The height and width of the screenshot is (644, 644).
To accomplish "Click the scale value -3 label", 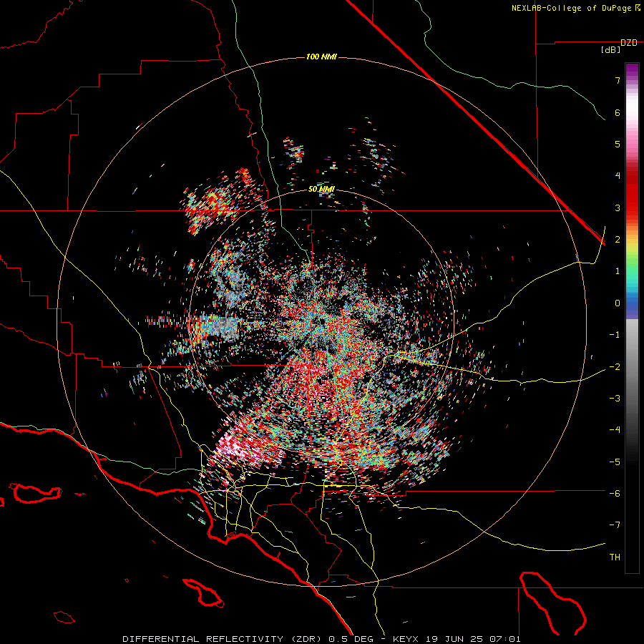I will 615,399.
